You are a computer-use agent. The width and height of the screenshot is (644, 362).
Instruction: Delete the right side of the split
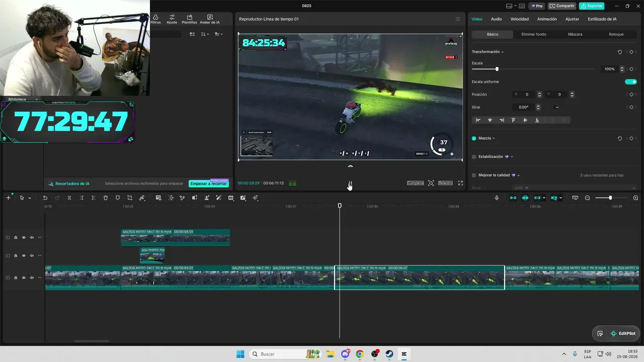(93, 198)
